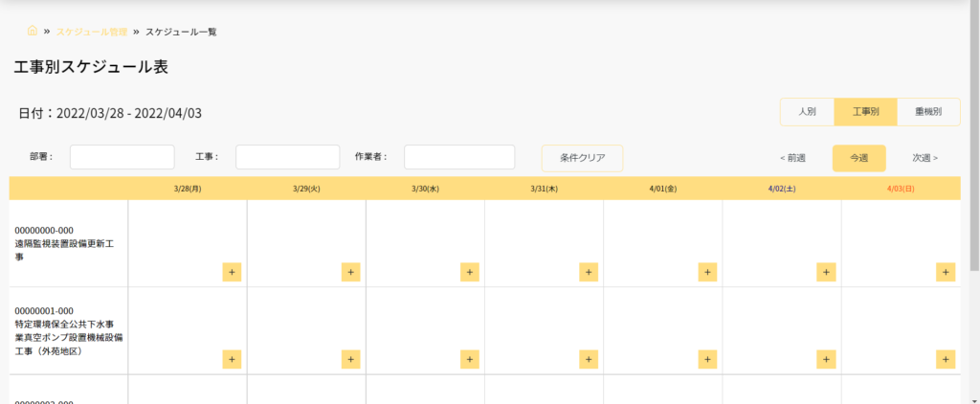
Task: Click スケジュール一覧 breadcrumb text
Action: (x=181, y=32)
